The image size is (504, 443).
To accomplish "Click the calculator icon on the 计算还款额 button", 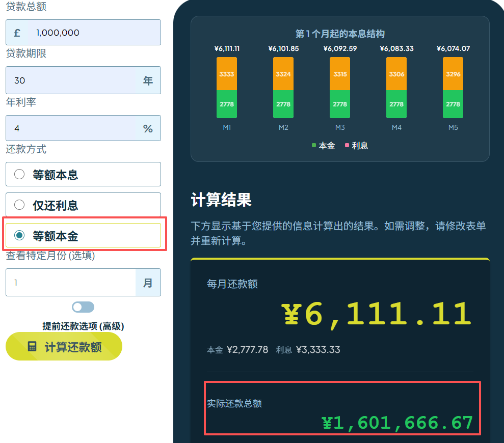I will click(32, 346).
